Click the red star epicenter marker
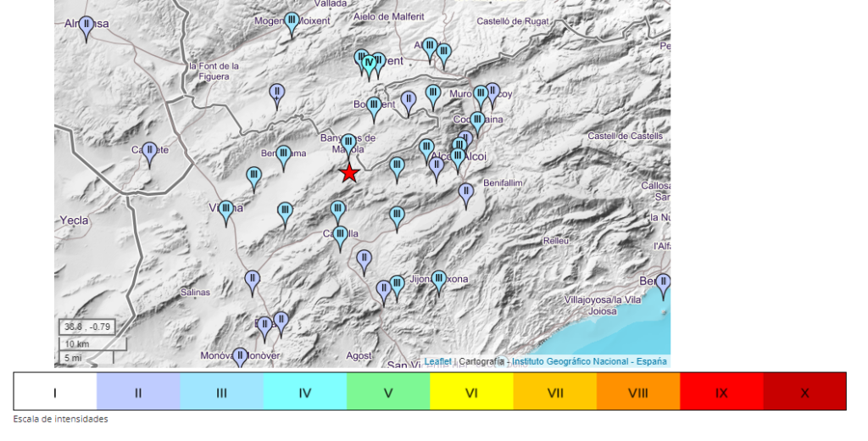The width and height of the screenshot is (868, 441). (x=349, y=173)
